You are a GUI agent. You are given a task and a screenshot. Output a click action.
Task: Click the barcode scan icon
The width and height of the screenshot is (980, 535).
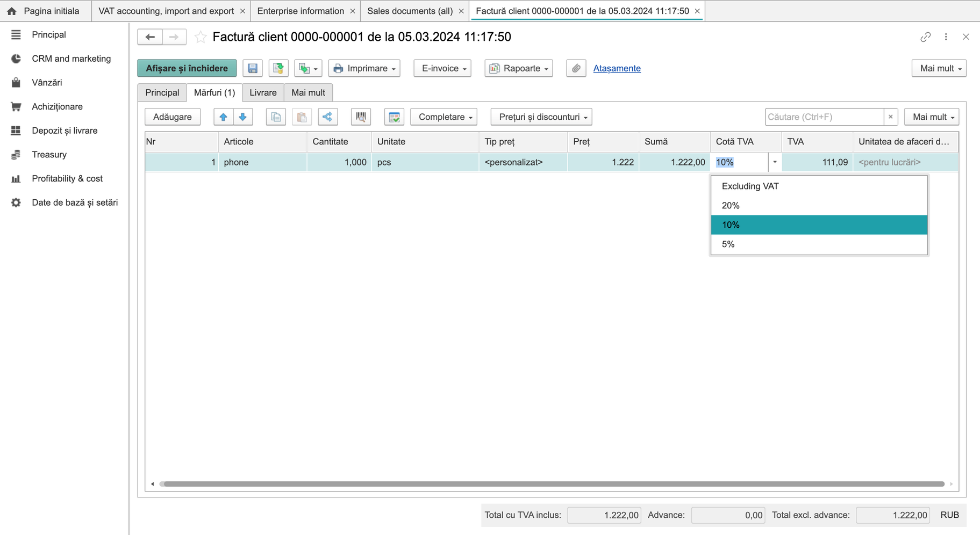361,117
